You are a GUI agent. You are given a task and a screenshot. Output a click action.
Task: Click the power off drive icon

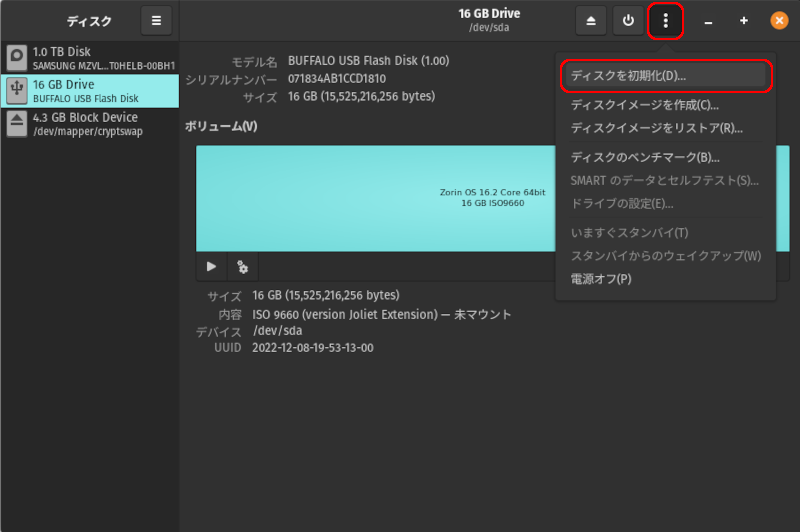click(x=628, y=21)
